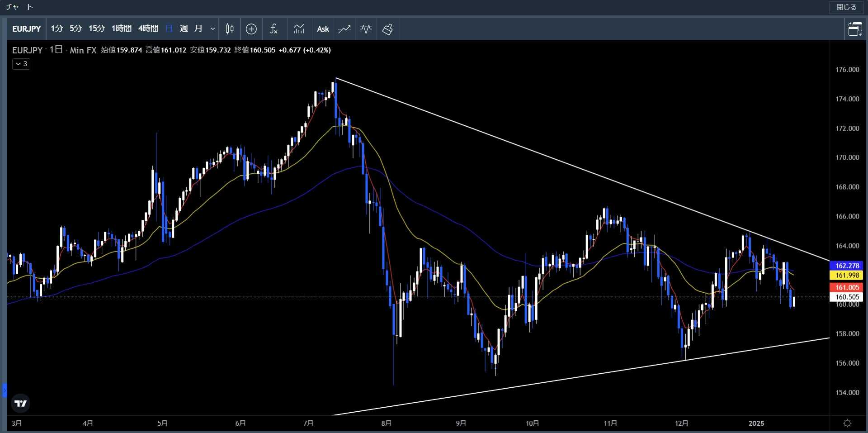Click the red 161.005 price label
The image size is (868, 433).
847,287
